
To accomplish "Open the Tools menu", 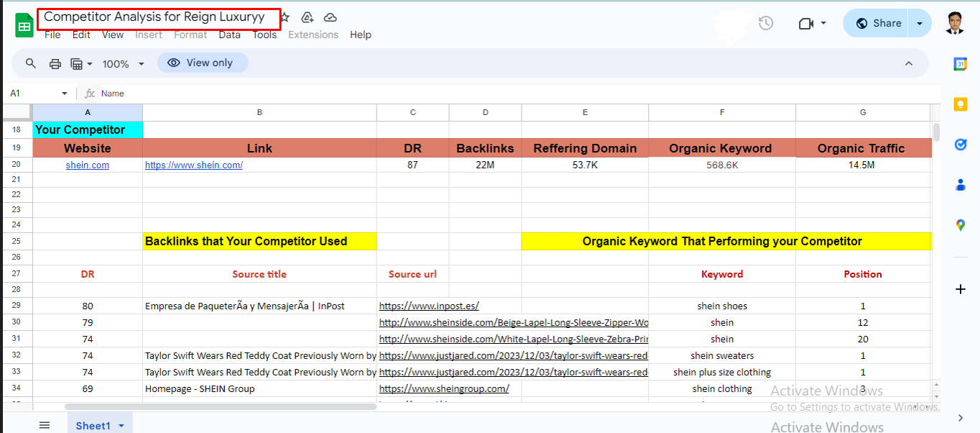I will click(x=264, y=35).
